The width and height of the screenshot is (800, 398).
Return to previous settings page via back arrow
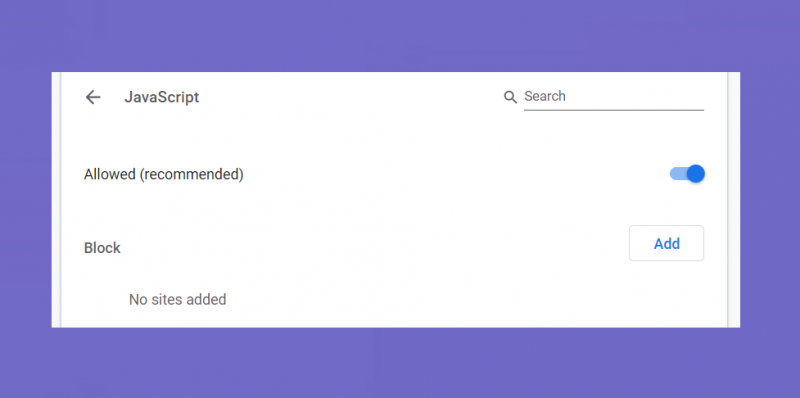click(x=93, y=97)
